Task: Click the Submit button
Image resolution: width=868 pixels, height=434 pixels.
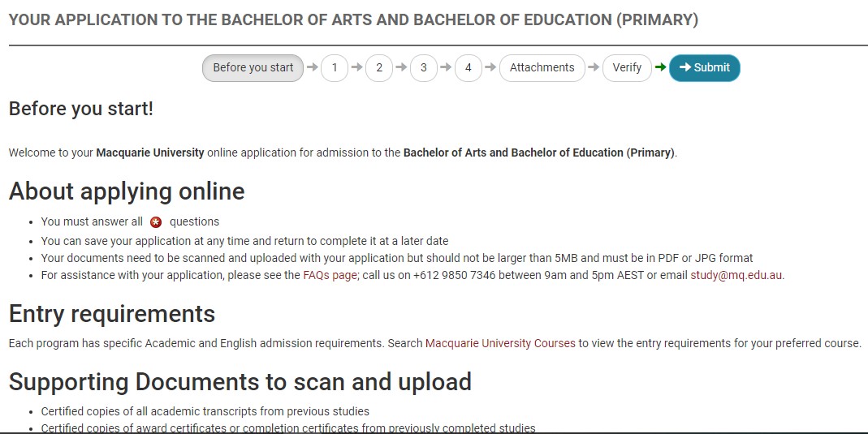Action: click(704, 68)
